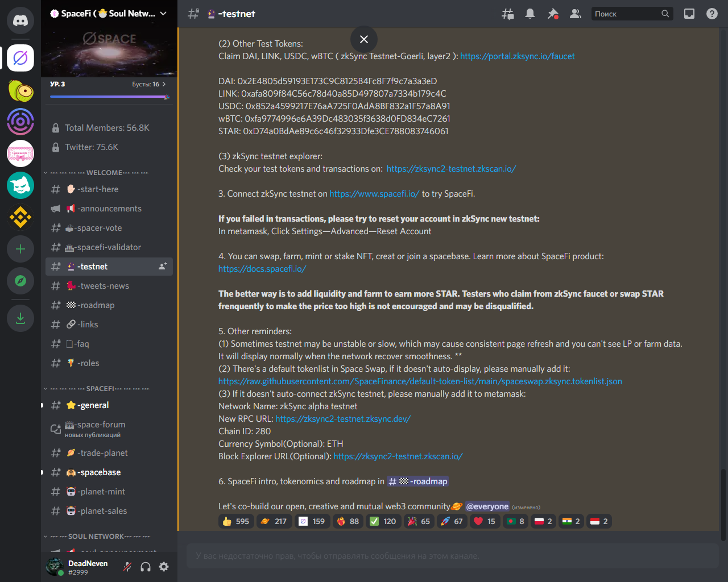This screenshot has width=728, height=582.
Task: Open the Binance logo server
Action: [20, 217]
